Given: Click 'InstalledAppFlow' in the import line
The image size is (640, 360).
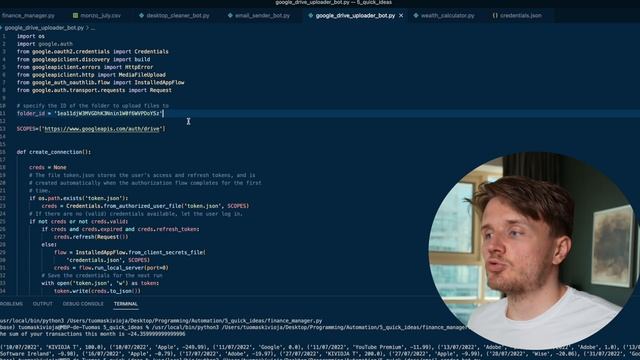Looking at the screenshot, I should pos(159,82).
